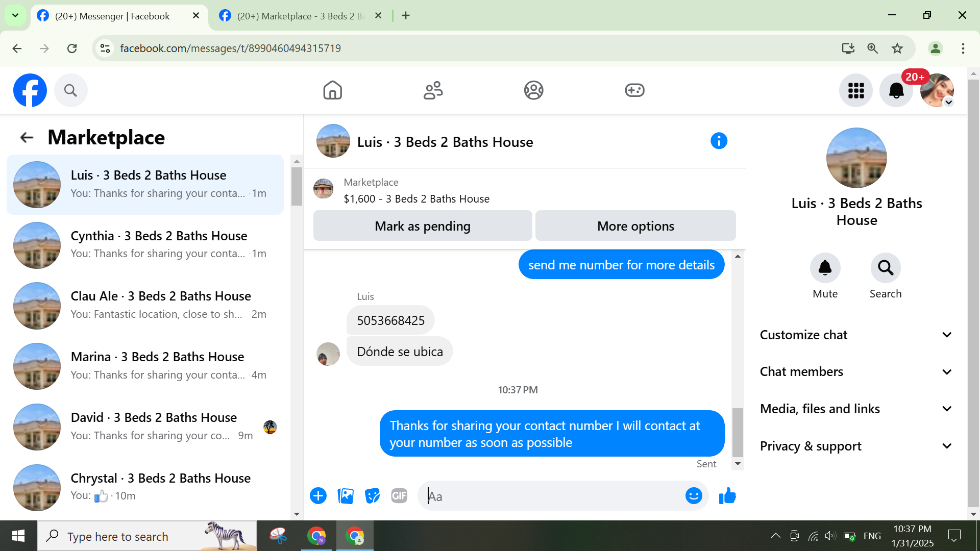Open the Windows Start menu
980x551 pixels.
coord(18,536)
